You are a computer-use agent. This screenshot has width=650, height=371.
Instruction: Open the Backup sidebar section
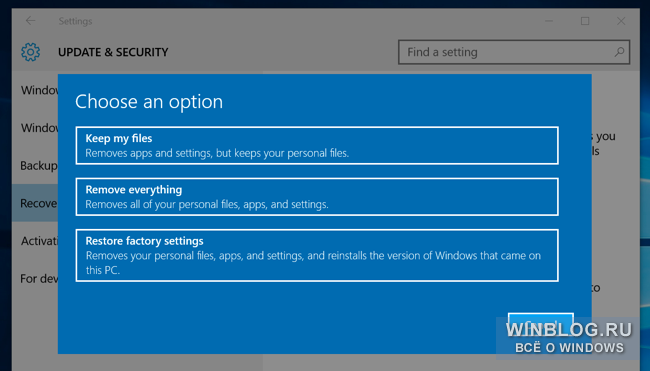click(x=39, y=165)
